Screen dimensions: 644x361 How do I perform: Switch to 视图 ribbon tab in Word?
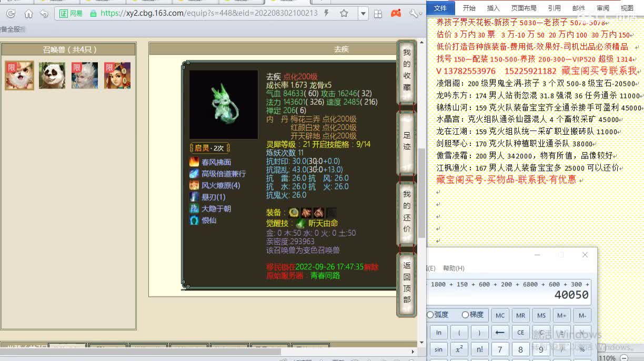click(x=627, y=8)
